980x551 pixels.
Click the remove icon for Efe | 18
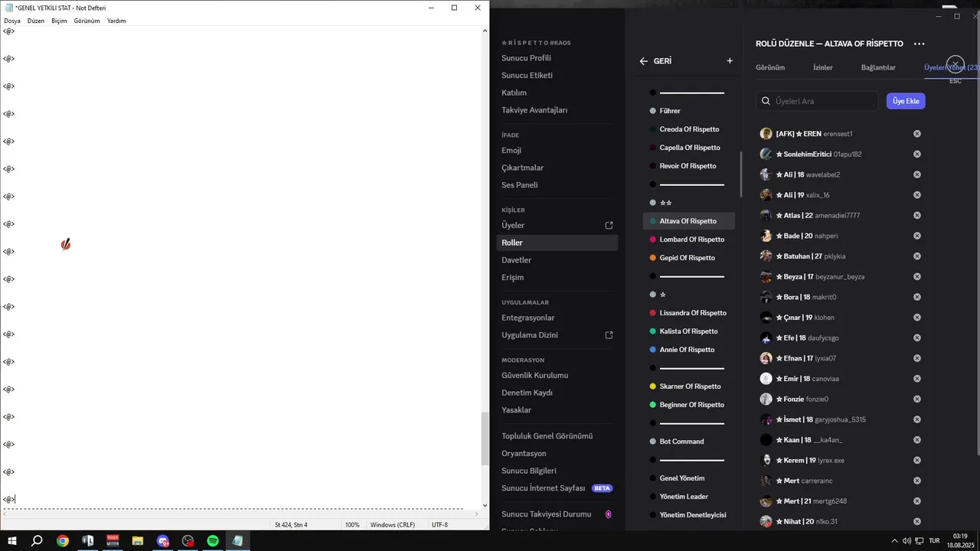(917, 337)
